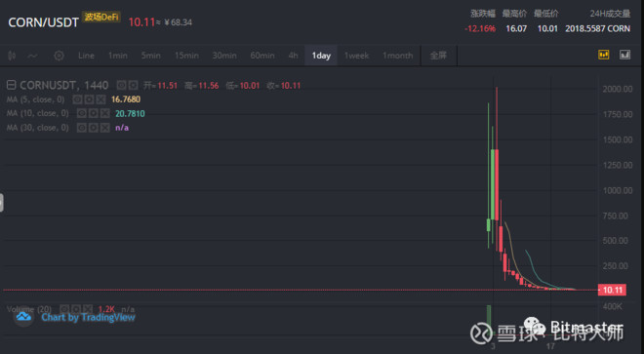Viewport: 644px width, 354px height.
Task: Click the 24H volume 2018.5587 CORN
Action: (597, 28)
